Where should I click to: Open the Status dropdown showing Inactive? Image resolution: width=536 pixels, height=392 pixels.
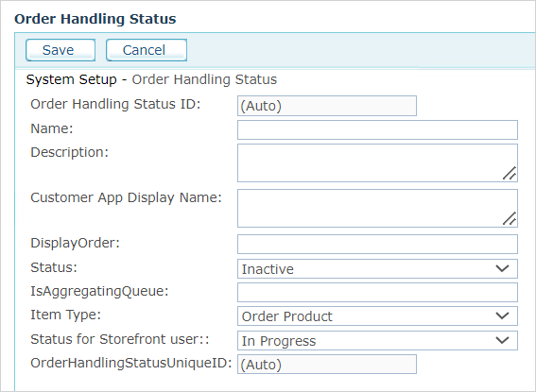click(377, 268)
